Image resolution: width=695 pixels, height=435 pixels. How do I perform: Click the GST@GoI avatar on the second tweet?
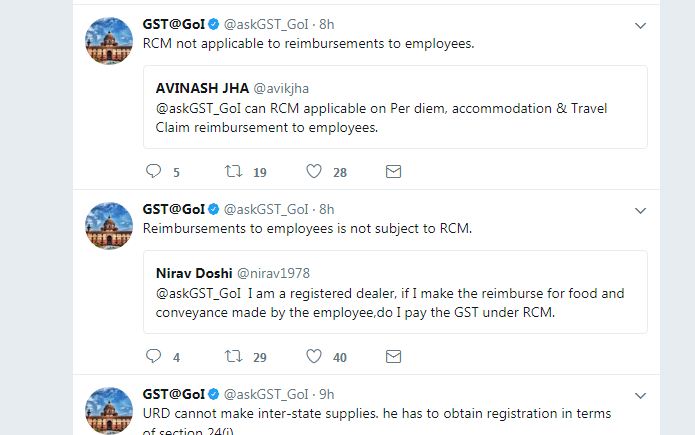pos(108,225)
